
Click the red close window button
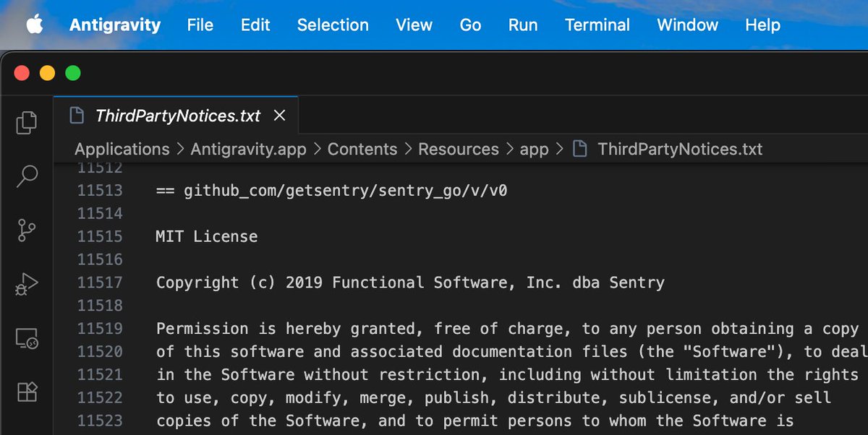pos(22,73)
